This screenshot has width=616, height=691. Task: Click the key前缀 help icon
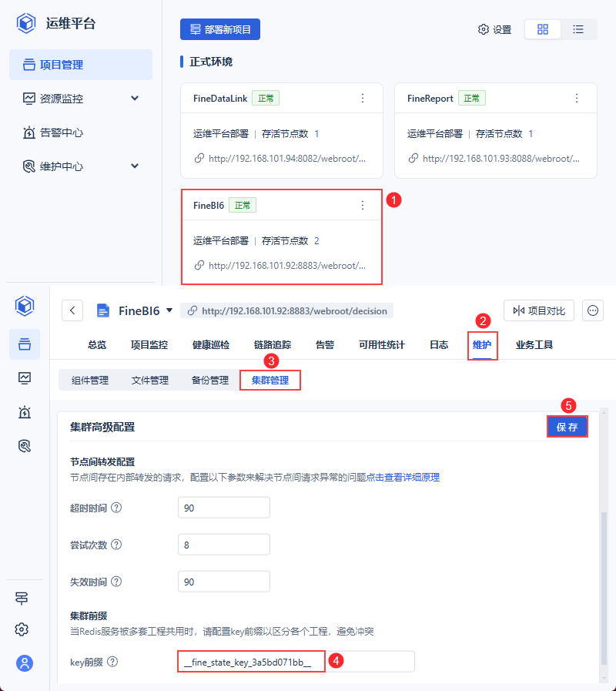point(112,662)
